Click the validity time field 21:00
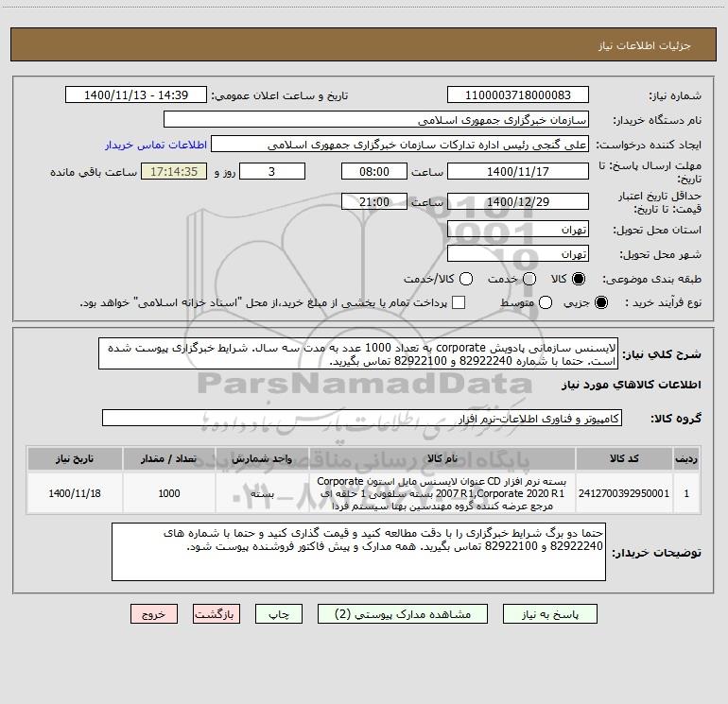 (374, 201)
